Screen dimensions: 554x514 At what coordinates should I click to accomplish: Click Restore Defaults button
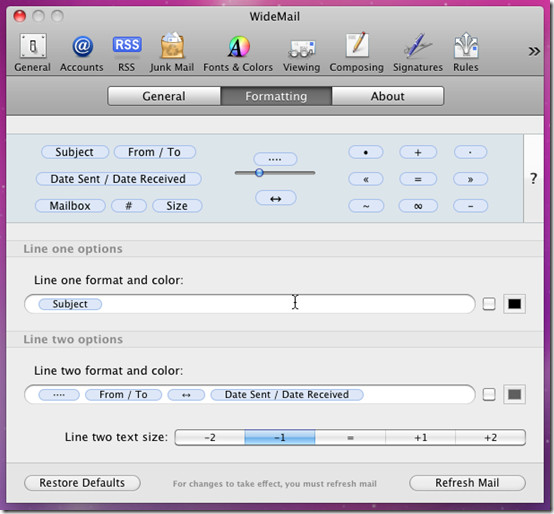tap(82, 483)
